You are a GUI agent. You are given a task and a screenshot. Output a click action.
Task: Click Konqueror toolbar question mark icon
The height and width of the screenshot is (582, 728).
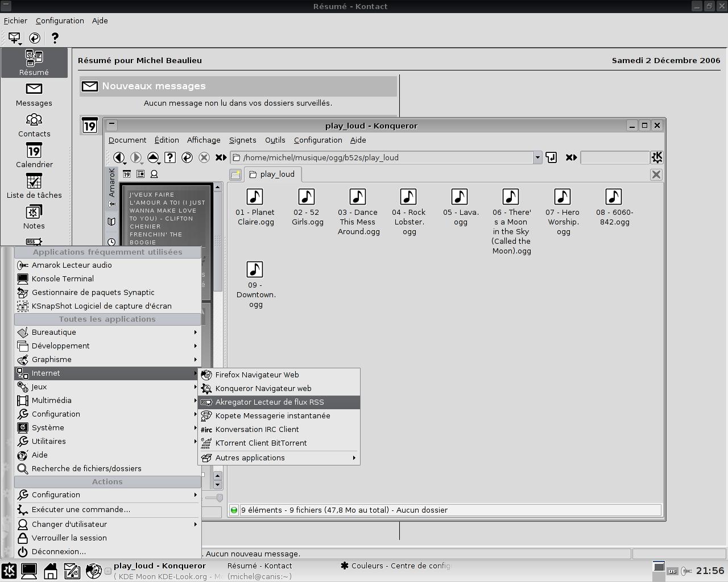[x=169, y=157]
